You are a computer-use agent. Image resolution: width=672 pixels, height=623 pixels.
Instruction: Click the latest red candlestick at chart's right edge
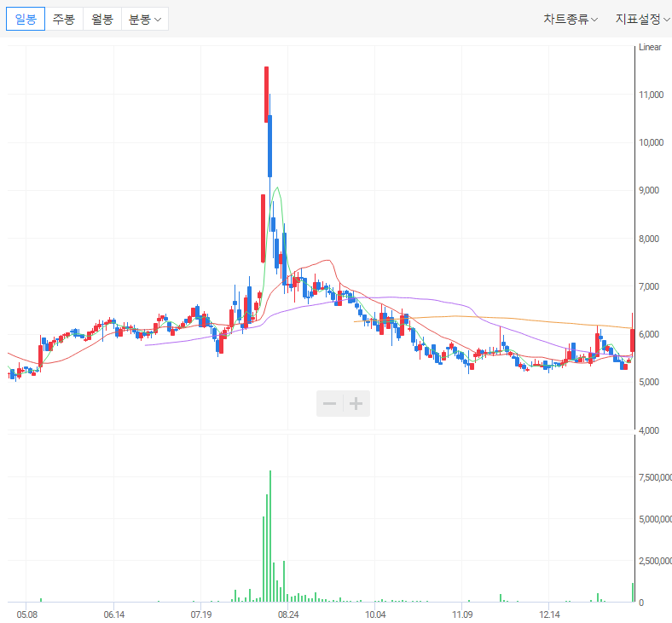pos(632,340)
